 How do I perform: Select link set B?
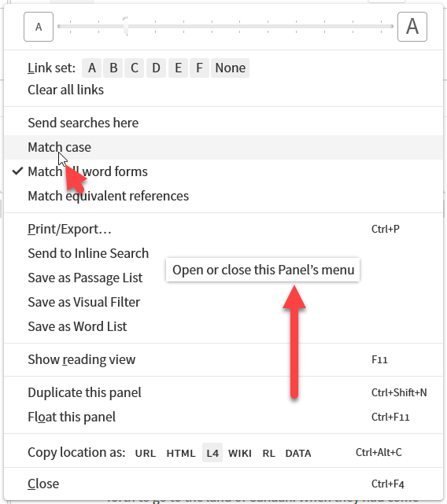click(113, 68)
